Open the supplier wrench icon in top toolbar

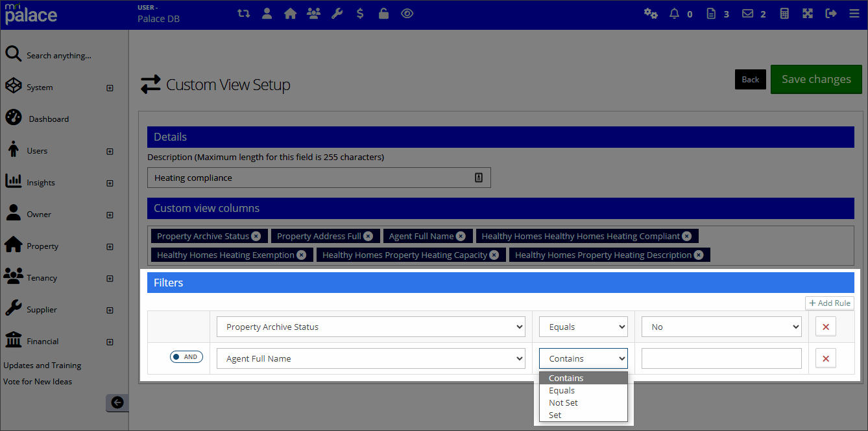pyautogui.click(x=337, y=13)
